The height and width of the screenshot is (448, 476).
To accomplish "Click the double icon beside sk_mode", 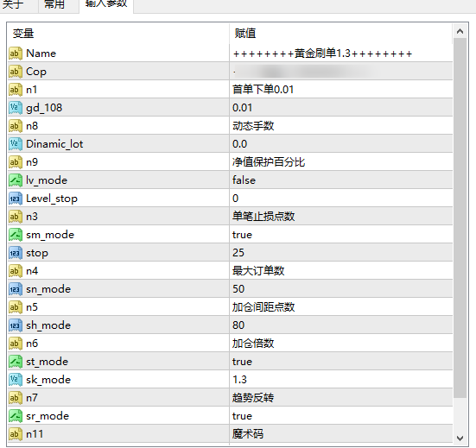I will click(x=16, y=380).
